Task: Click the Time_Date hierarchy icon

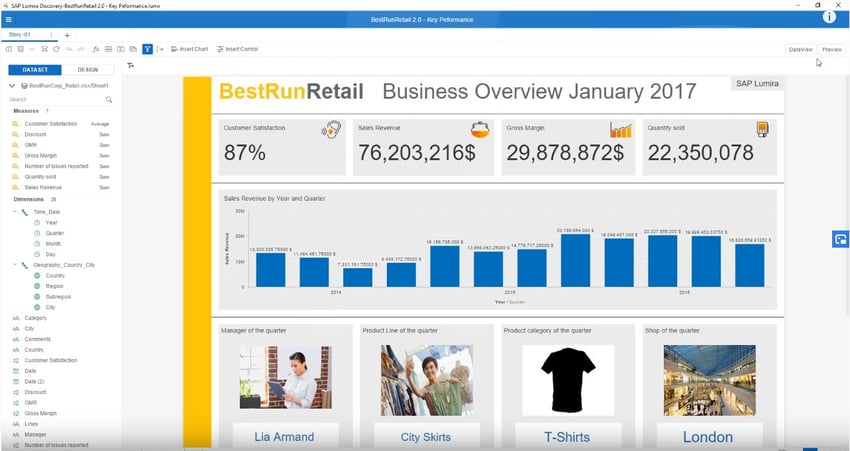Action: 25,212
